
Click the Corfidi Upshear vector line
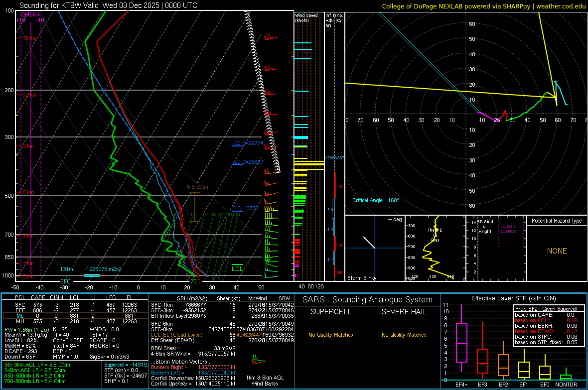click(x=193, y=384)
